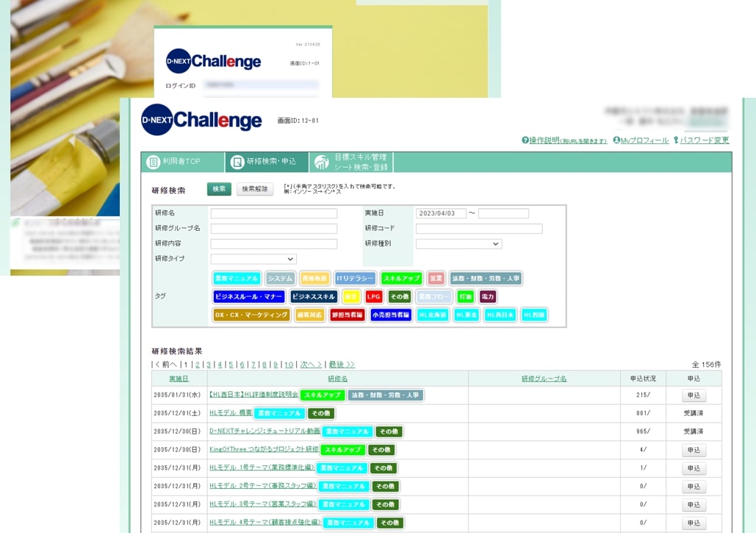Click the chart icon on the 目標スキル管理 tab
756x533 pixels.
coord(322,162)
